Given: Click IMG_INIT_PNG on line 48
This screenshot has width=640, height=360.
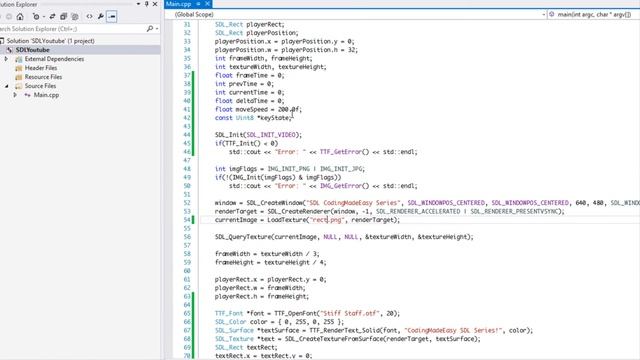Looking at the screenshot, I should click(289, 169).
